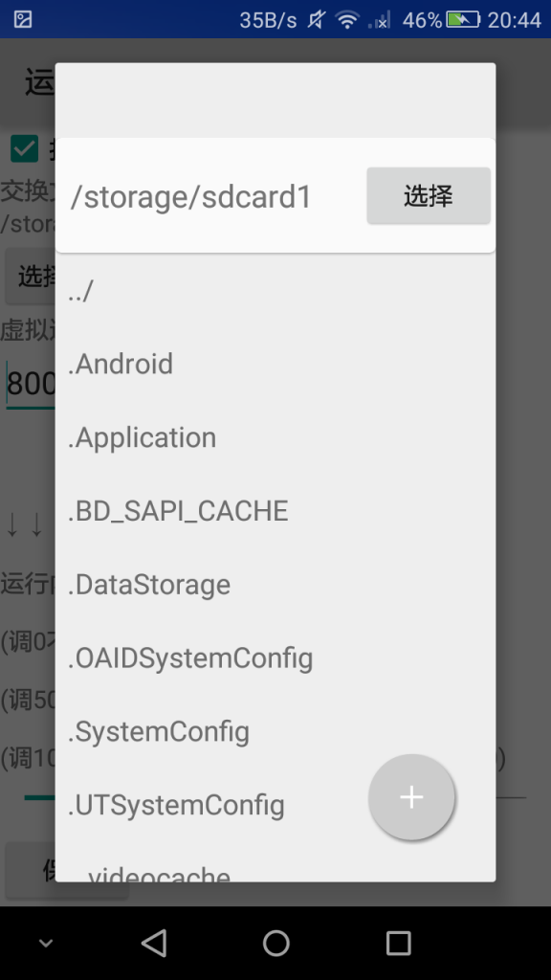Tap the battery charging icon
Screen dimensions: 551x980
(463, 20)
